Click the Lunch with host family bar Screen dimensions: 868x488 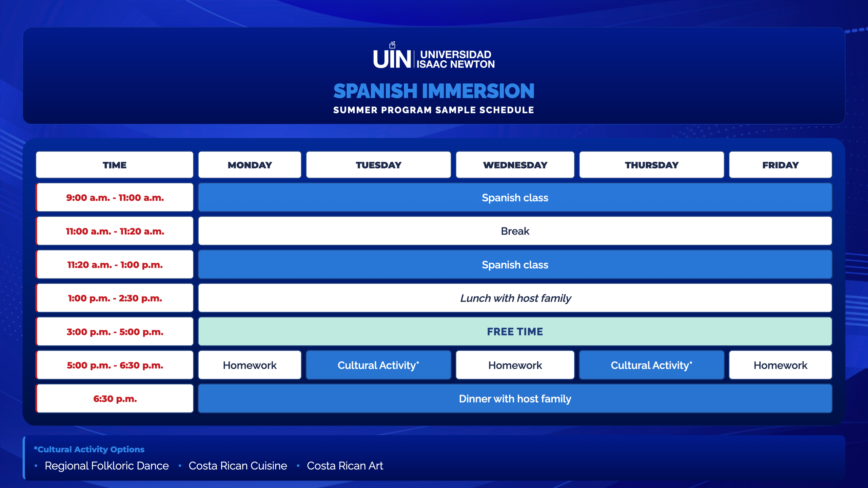point(515,298)
